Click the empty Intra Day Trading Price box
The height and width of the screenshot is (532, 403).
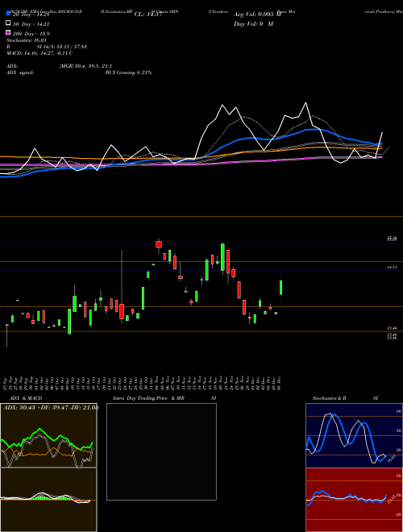point(161,451)
